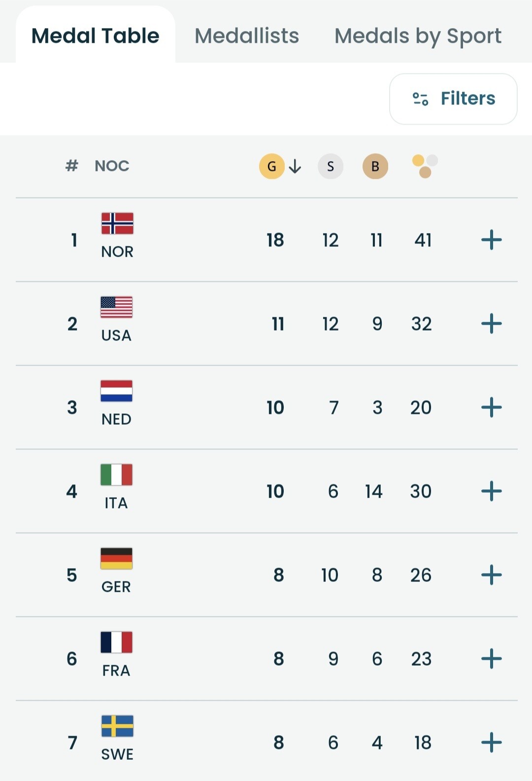Sort by total medals icon
532x781 pixels.
tap(425, 167)
